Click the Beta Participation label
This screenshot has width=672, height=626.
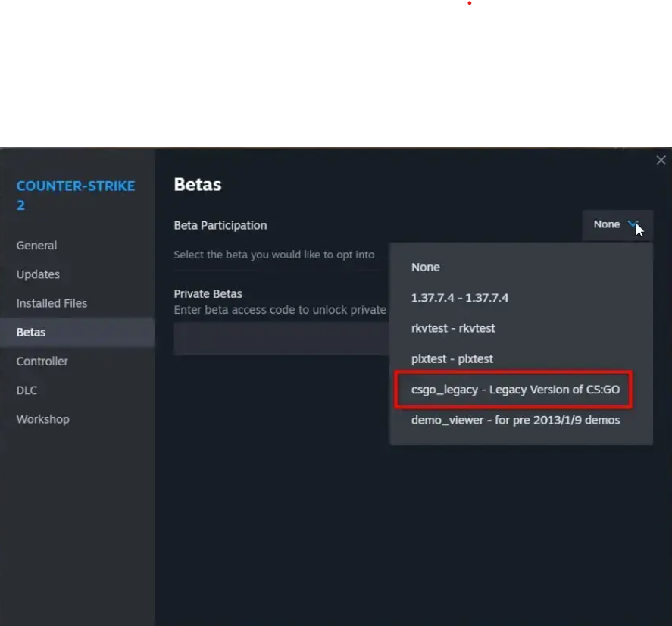(220, 226)
